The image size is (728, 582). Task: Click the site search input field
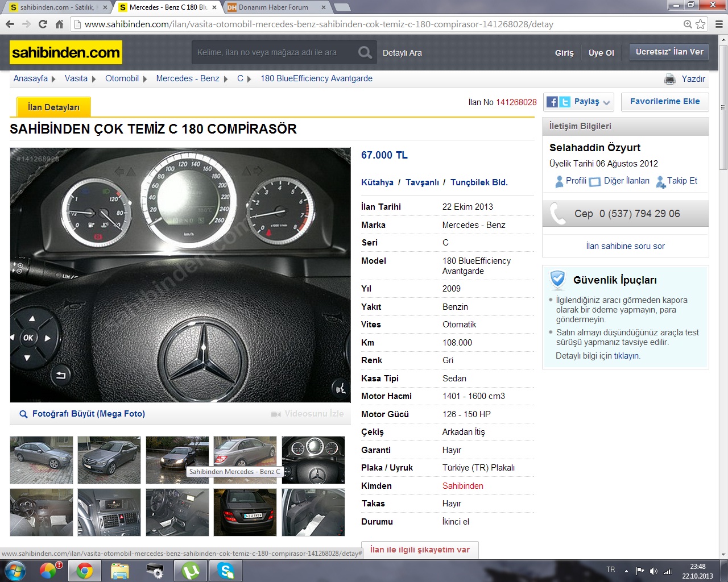[274, 52]
